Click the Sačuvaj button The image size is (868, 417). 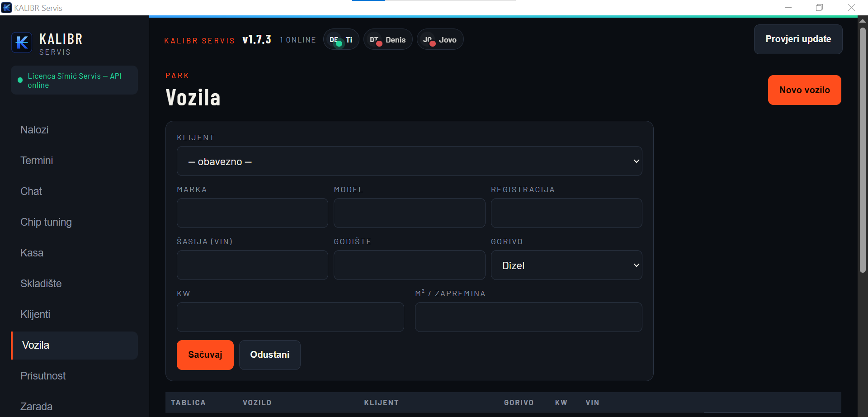pos(205,355)
